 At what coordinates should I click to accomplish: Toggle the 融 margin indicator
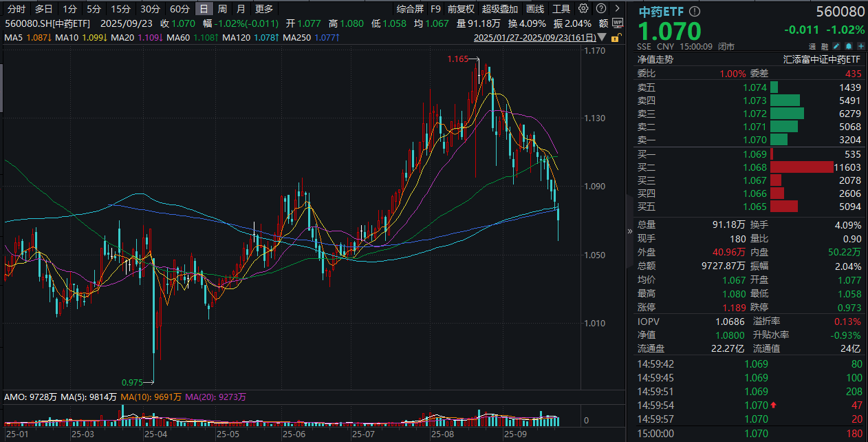(825, 45)
